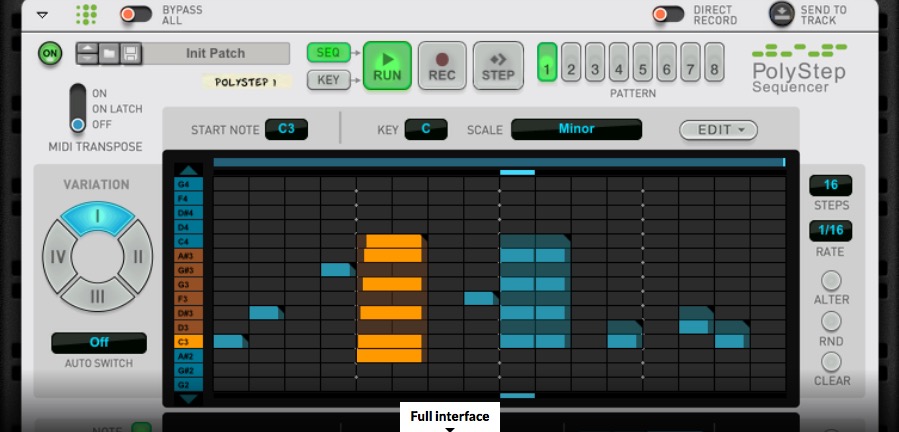Click the 16 Steps value display
899x432 pixels.
click(830, 185)
